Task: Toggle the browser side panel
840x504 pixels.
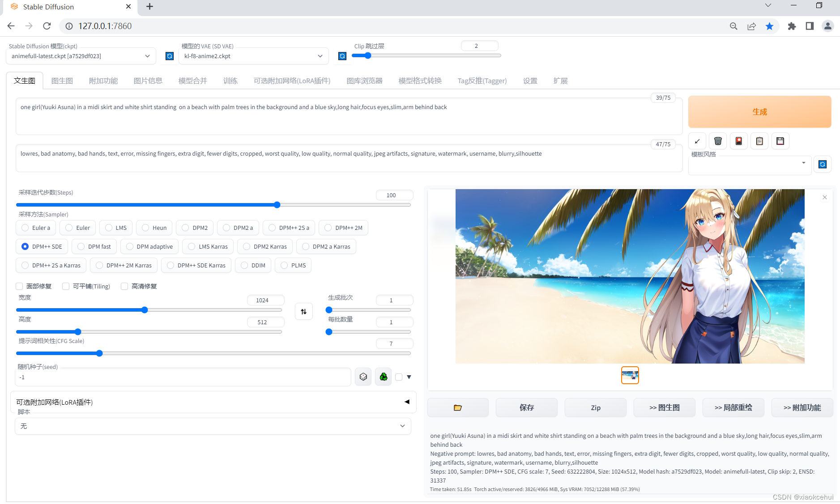Action: point(810,26)
